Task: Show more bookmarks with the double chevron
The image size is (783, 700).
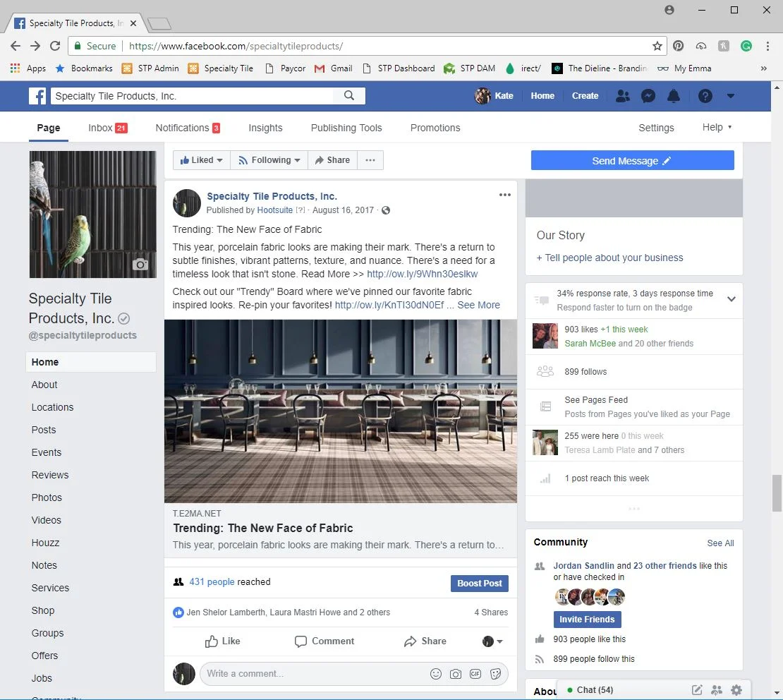Action: (x=763, y=68)
